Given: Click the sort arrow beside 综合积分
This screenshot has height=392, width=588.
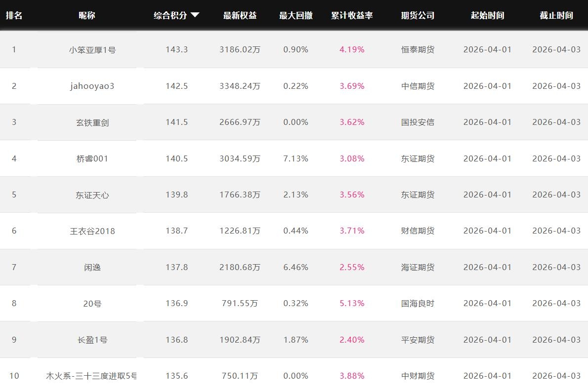Looking at the screenshot, I should click(195, 15).
